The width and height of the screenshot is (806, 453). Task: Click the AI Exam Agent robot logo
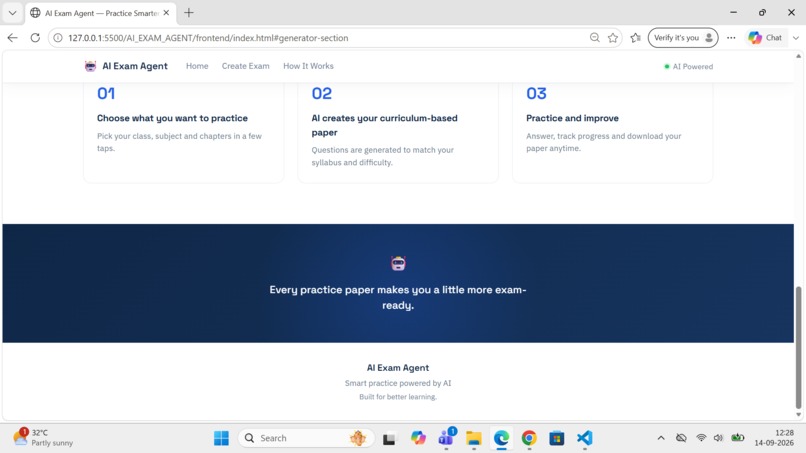click(x=90, y=66)
